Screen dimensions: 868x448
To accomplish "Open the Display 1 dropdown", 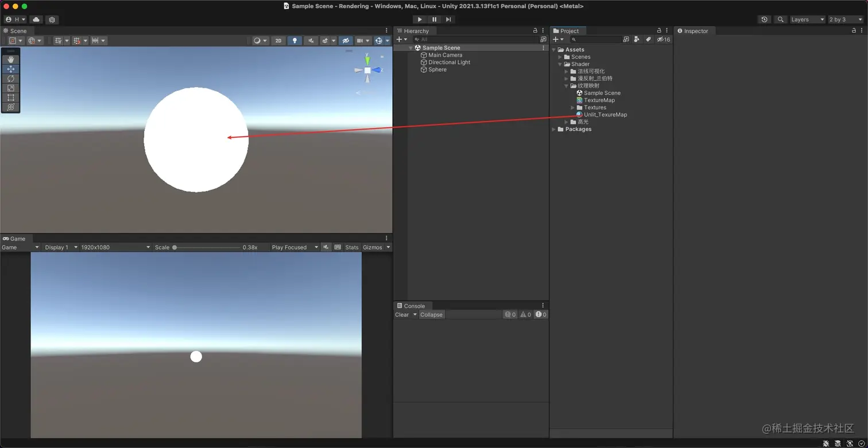I will pyautogui.click(x=60, y=247).
